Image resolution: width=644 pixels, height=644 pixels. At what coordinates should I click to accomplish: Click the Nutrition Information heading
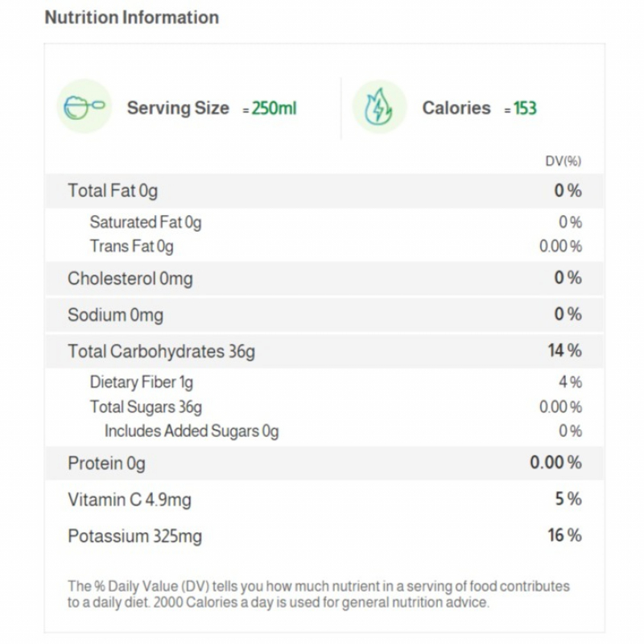click(131, 17)
